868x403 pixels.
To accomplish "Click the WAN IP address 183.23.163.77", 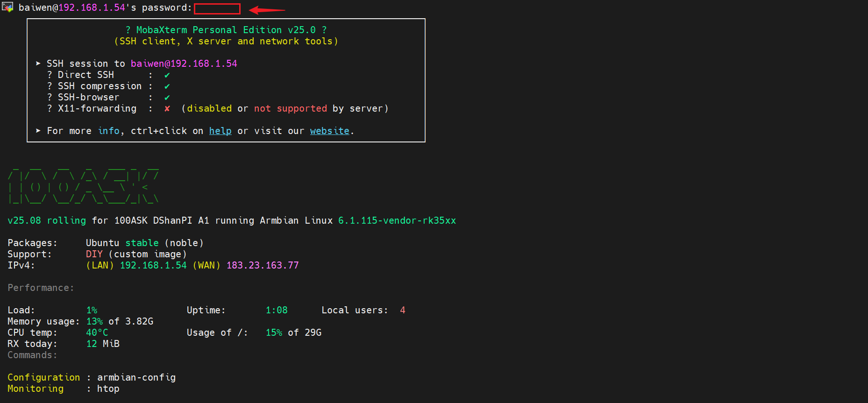I will coord(263,266).
